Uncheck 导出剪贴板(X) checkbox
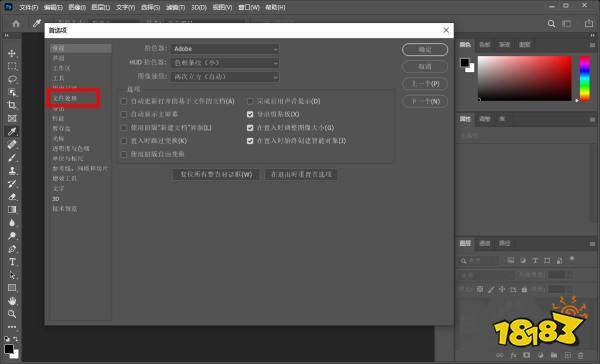The width and height of the screenshot is (600, 364). pyautogui.click(x=250, y=114)
